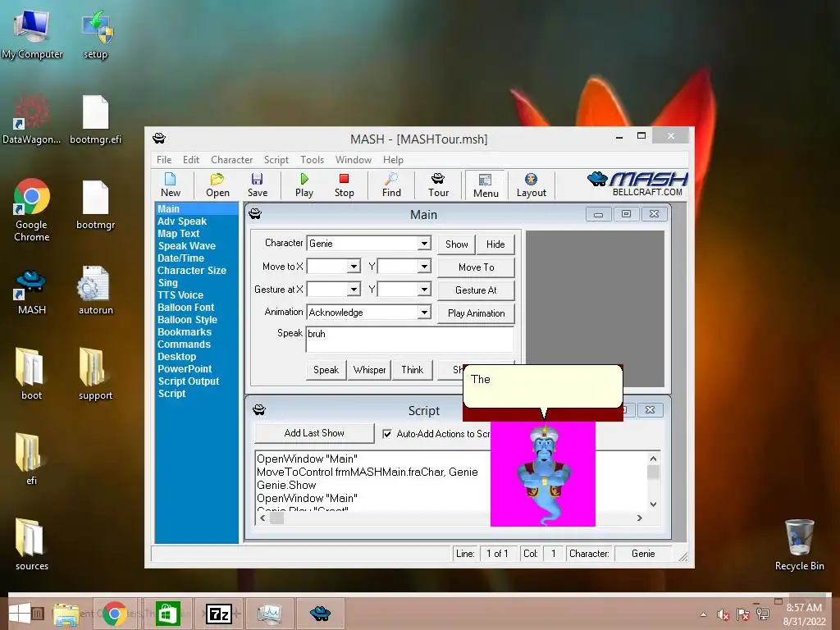The height and width of the screenshot is (630, 840).
Task: Save the script with the Save icon
Action: 257,185
